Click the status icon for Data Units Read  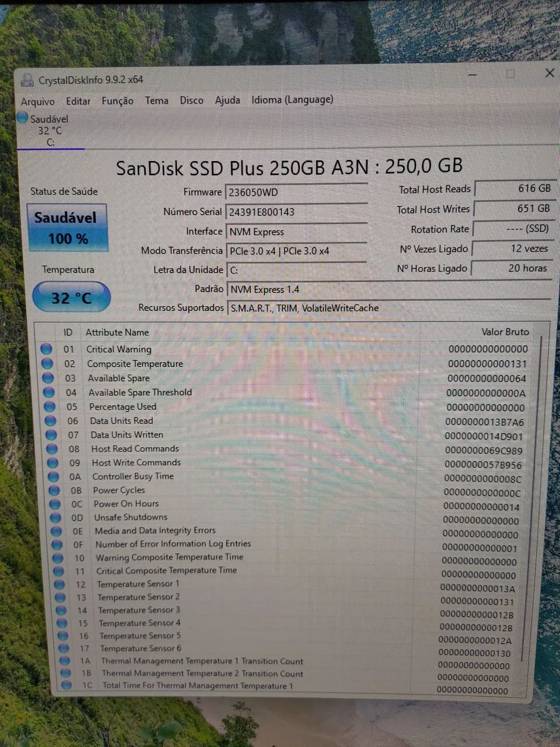[50, 421]
